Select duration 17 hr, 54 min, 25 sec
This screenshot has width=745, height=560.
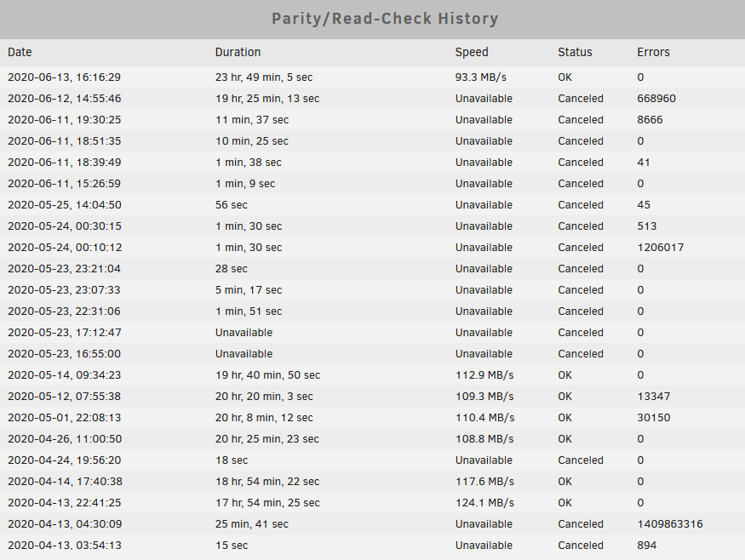tap(267, 502)
